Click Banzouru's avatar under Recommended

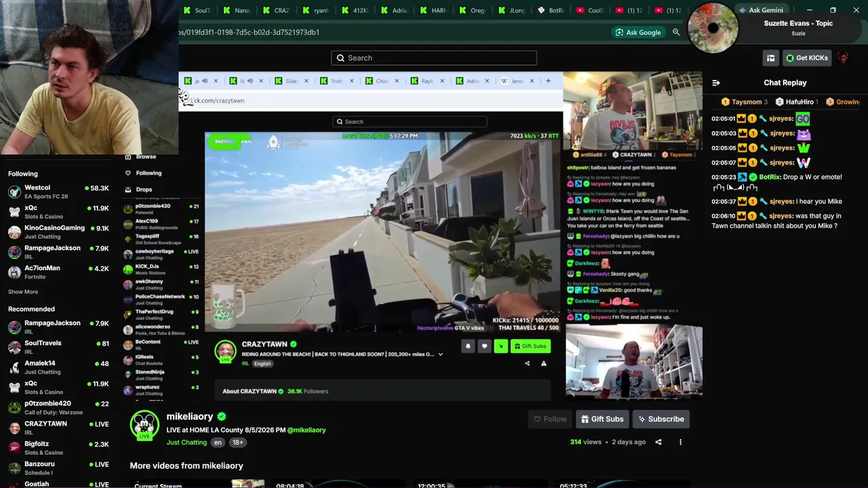[x=14, y=468]
